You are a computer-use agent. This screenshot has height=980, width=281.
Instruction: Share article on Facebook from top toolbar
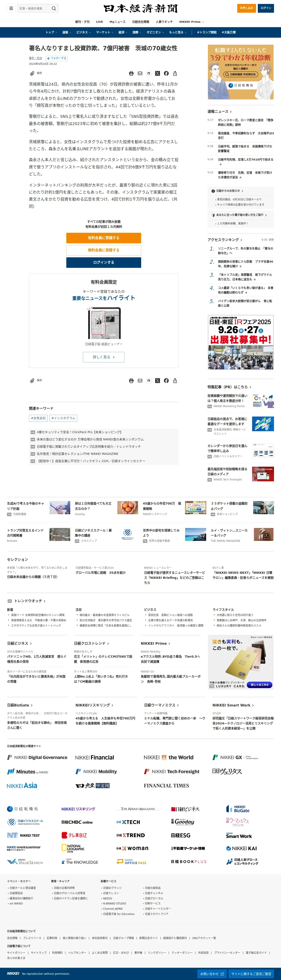166,73
